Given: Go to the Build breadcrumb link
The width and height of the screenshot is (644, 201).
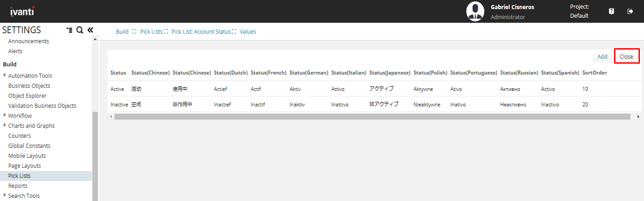Looking at the screenshot, I should (x=122, y=32).
